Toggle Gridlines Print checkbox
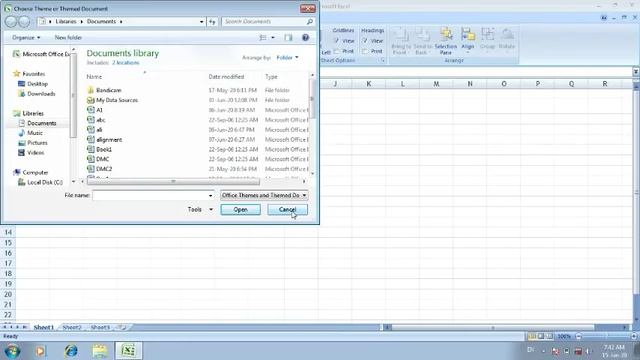The image size is (640, 360). click(336, 51)
